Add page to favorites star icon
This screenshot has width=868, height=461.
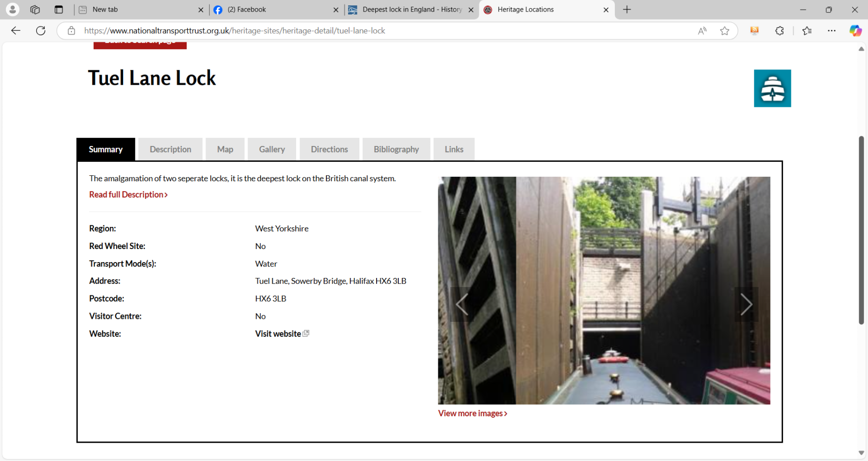pyautogui.click(x=725, y=31)
